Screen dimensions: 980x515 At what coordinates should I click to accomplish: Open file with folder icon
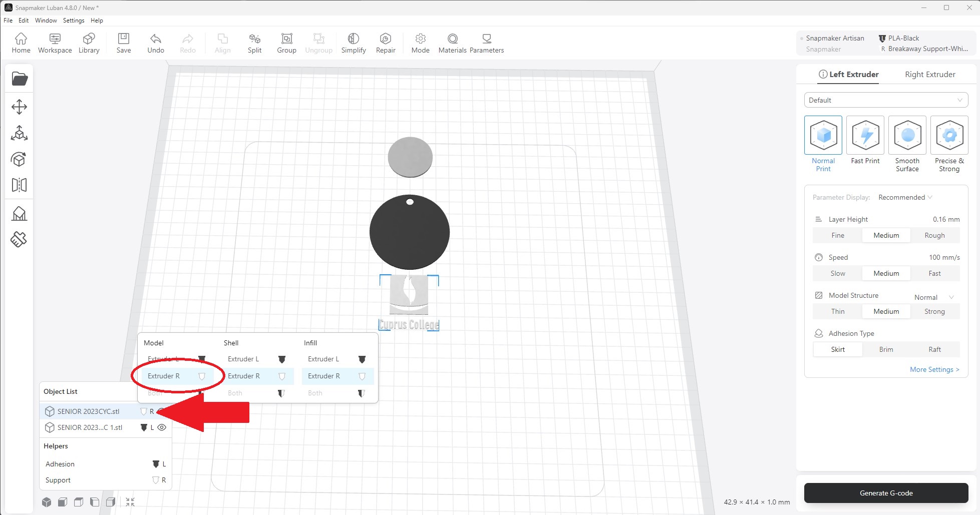[20, 79]
